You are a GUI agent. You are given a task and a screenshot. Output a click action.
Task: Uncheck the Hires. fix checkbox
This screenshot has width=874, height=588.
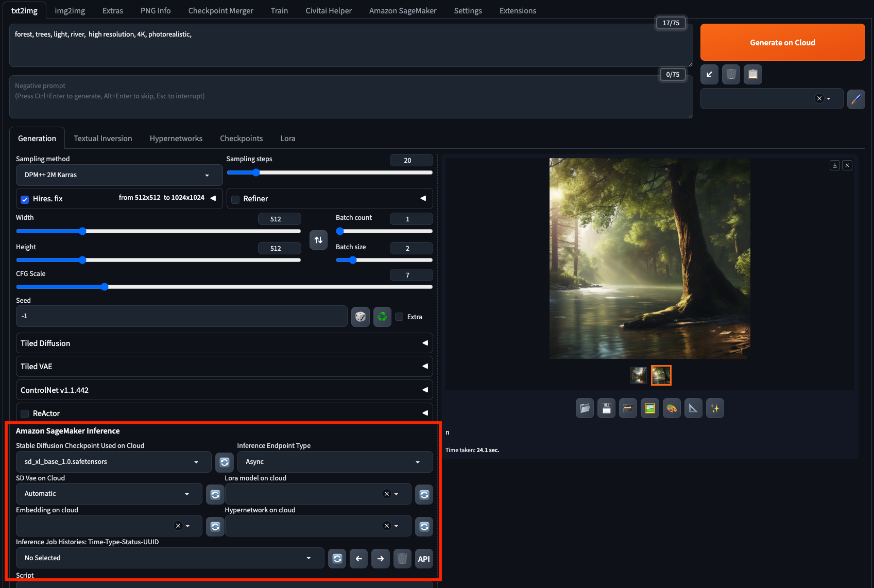click(25, 199)
